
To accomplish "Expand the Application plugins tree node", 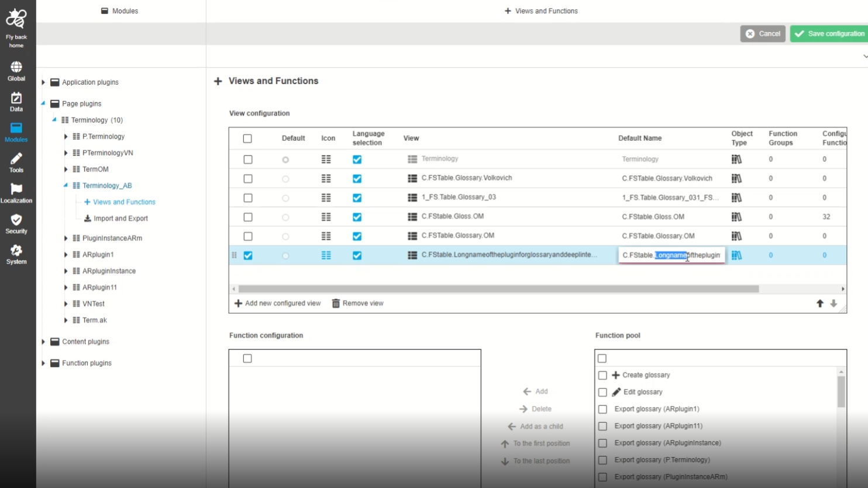I will (43, 82).
